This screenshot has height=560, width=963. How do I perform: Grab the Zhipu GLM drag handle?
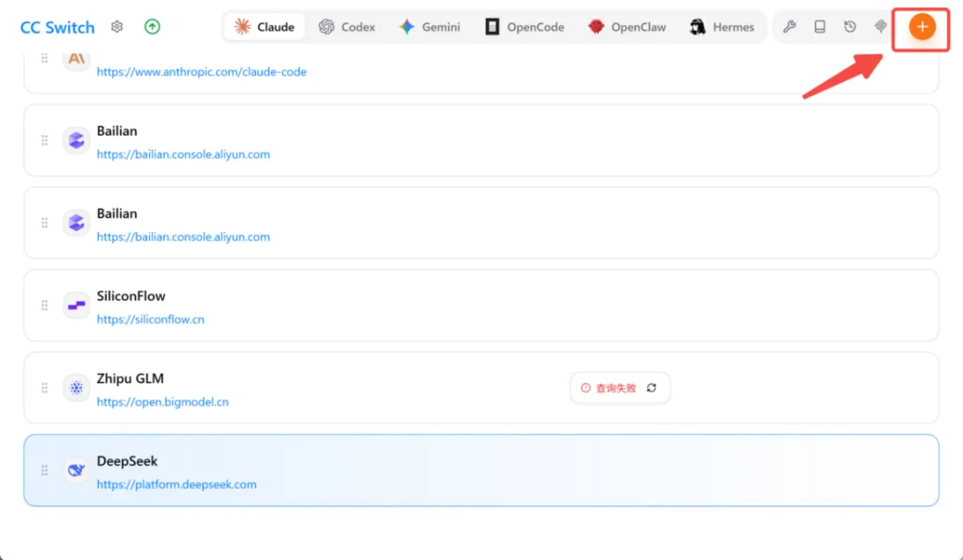45,388
